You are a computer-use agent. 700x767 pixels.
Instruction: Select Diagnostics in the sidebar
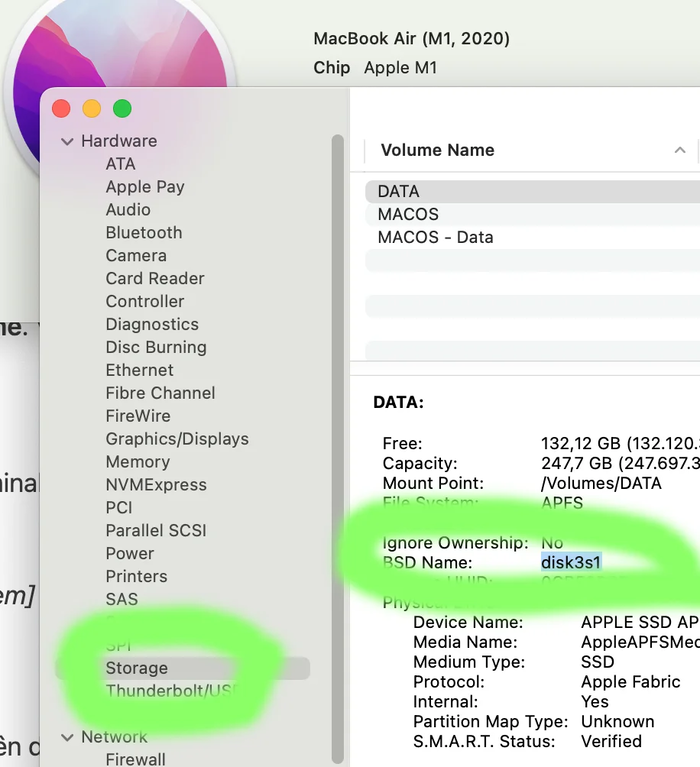click(x=152, y=325)
